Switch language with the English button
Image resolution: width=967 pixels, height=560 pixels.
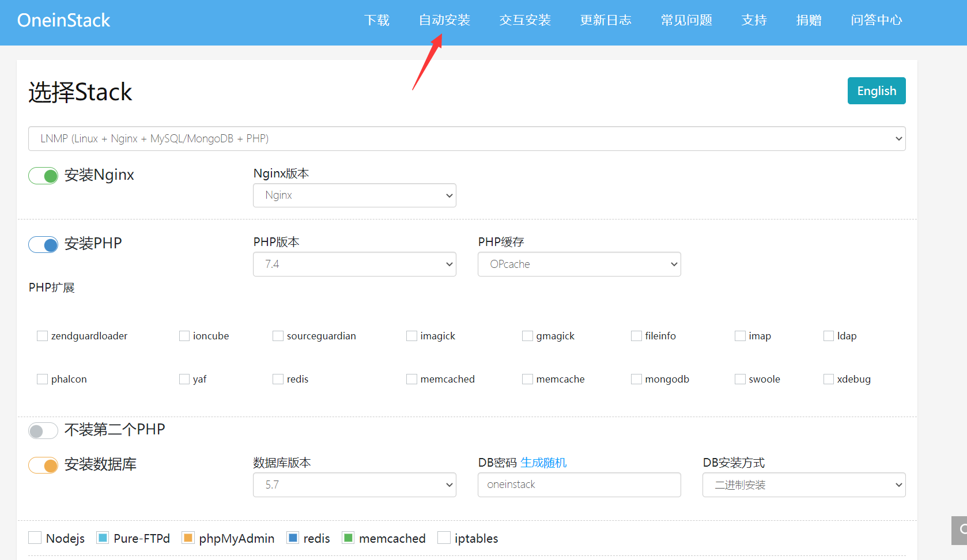[x=877, y=91]
